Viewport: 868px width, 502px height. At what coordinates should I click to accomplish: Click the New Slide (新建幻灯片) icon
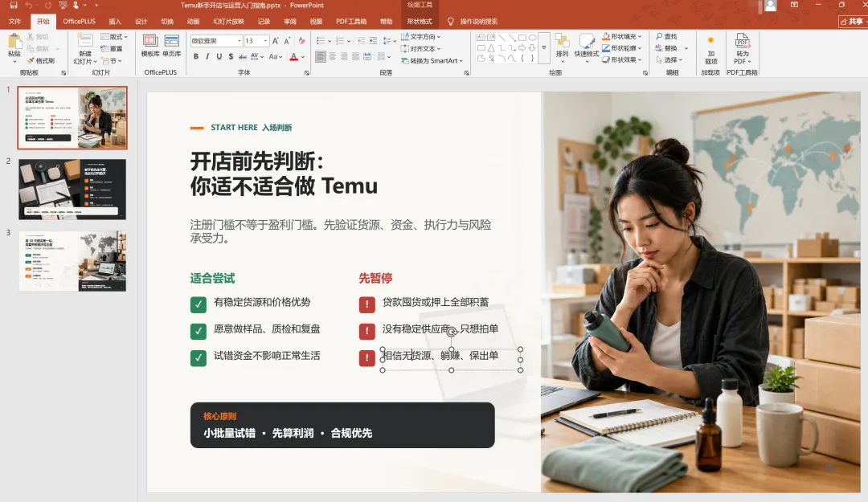pyautogui.click(x=85, y=42)
